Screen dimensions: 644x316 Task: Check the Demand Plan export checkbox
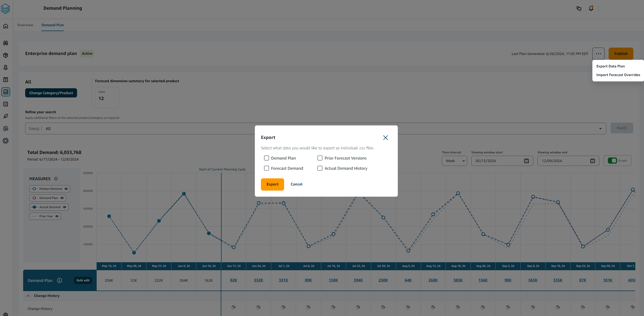[267, 158]
